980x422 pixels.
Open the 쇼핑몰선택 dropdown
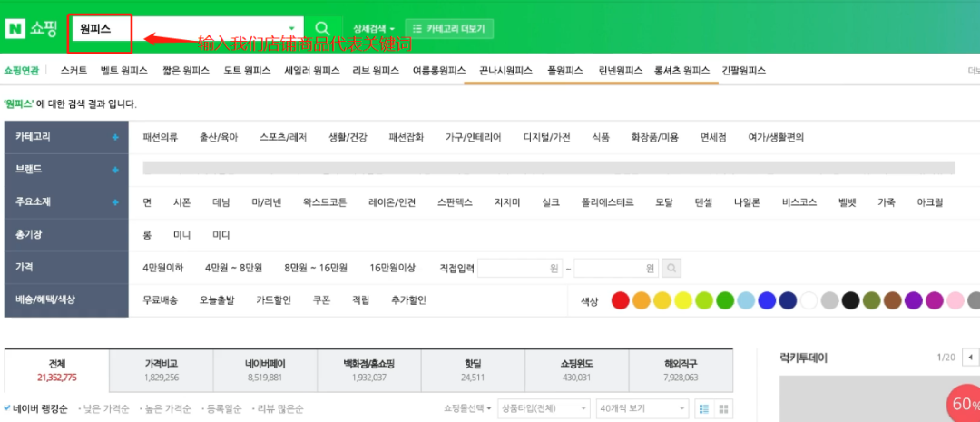click(467, 409)
